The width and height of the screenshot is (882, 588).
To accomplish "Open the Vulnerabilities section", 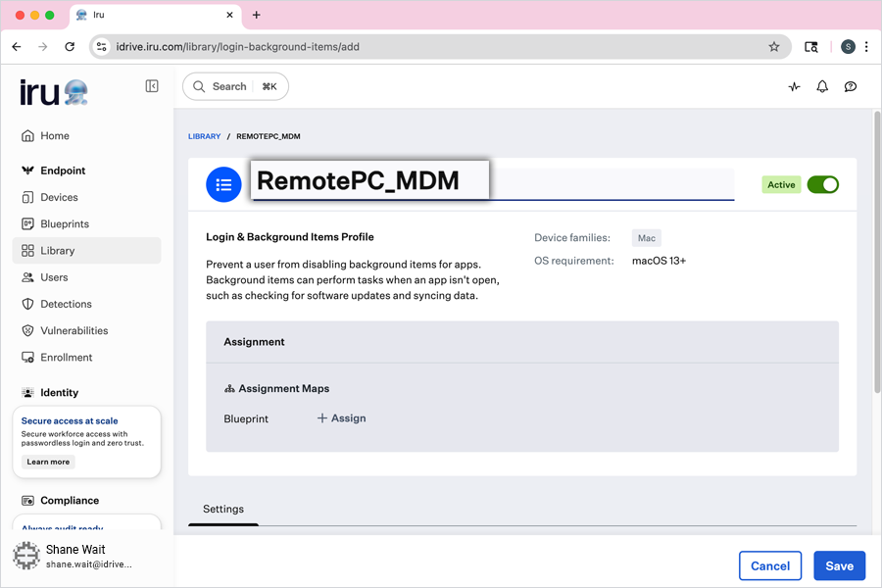I will 73,330.
